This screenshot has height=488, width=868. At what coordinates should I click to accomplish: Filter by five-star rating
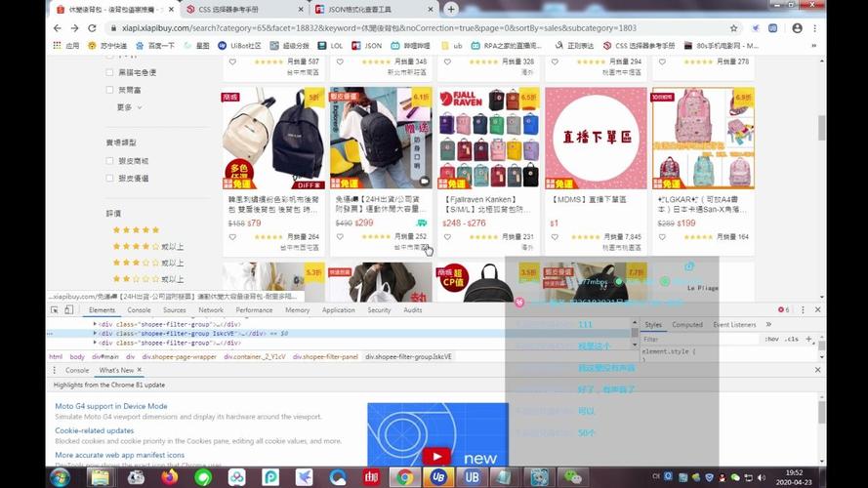coord(136,229)
